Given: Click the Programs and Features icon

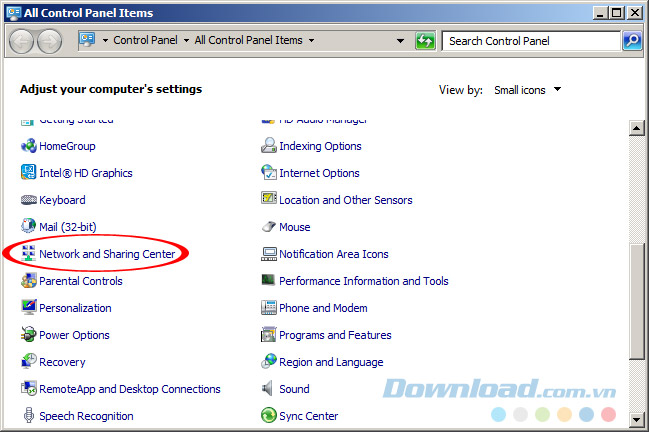Looking at the screenshot, I should pos(269,334).
